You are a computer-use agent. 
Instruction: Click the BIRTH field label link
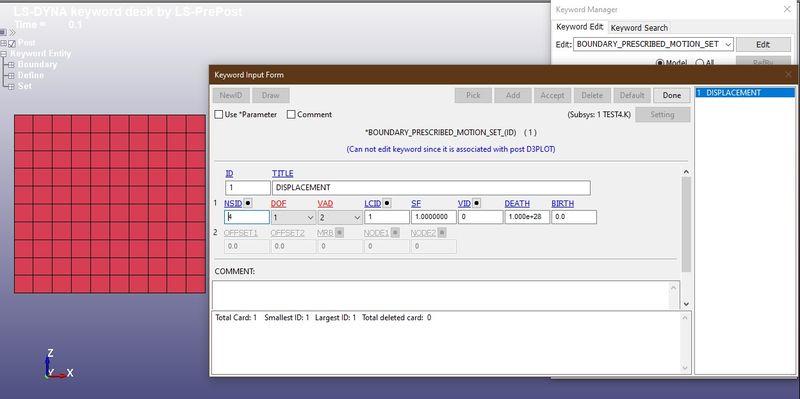pyautogui.click(x=562, y=203)
